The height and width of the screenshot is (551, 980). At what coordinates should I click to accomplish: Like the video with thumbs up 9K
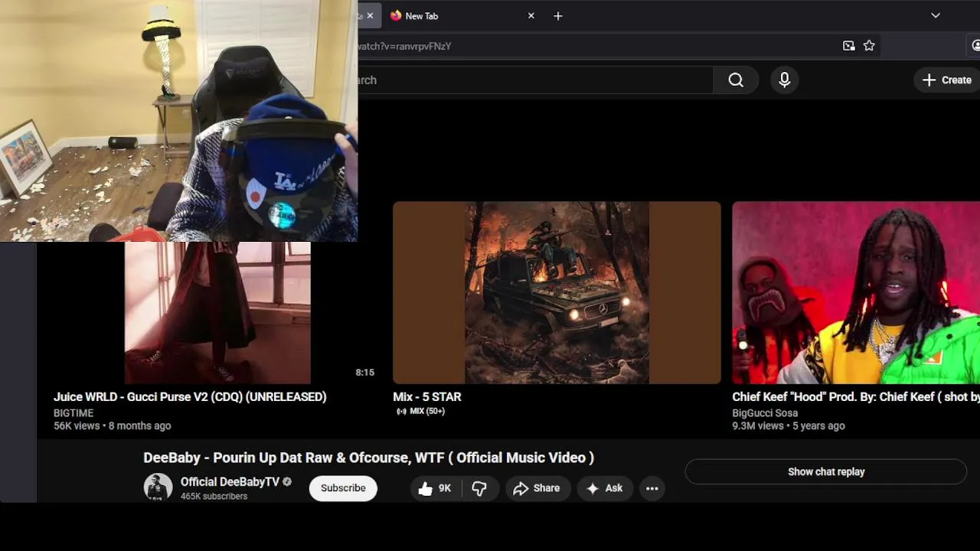[435, 488]
